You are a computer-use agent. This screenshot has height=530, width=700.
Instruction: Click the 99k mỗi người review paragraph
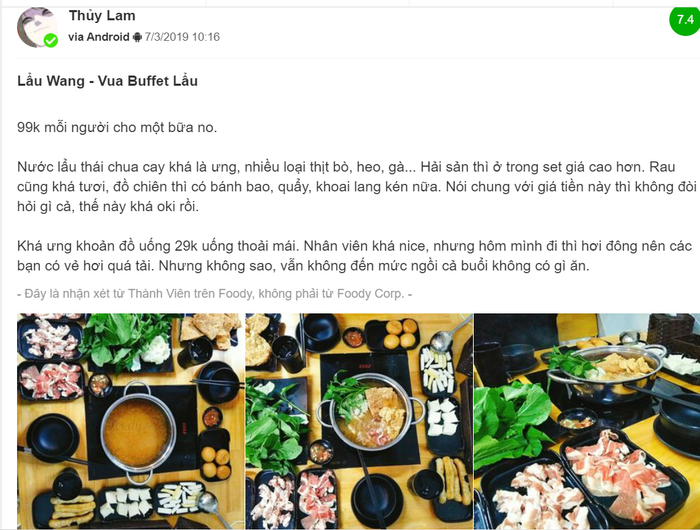[117, 128]
